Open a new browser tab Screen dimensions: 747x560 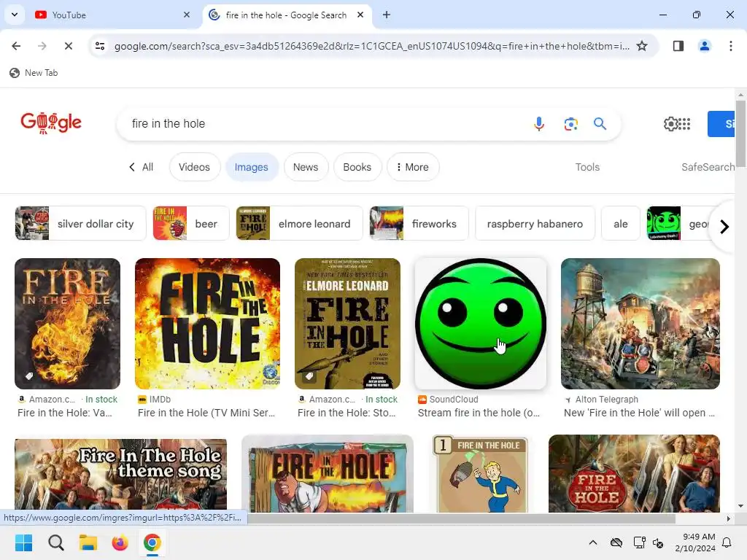click(x=387, y=15)
